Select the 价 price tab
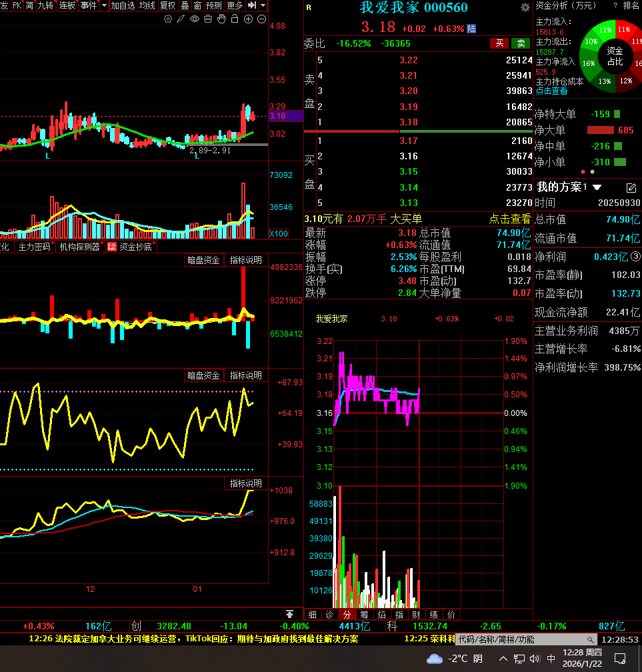The width and height of the screenshot is (642, 672). click(x=451, y=615)
